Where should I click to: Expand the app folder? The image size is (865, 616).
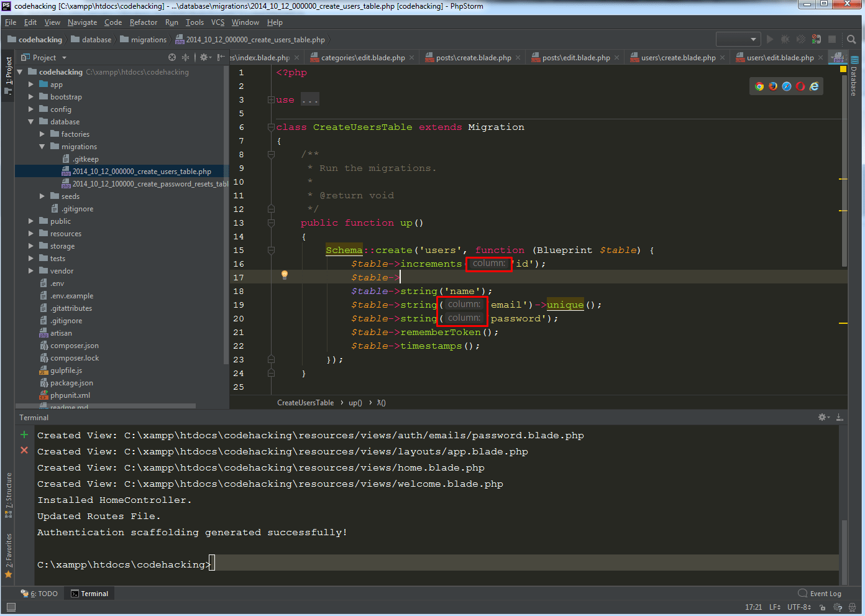click(30, 84)
